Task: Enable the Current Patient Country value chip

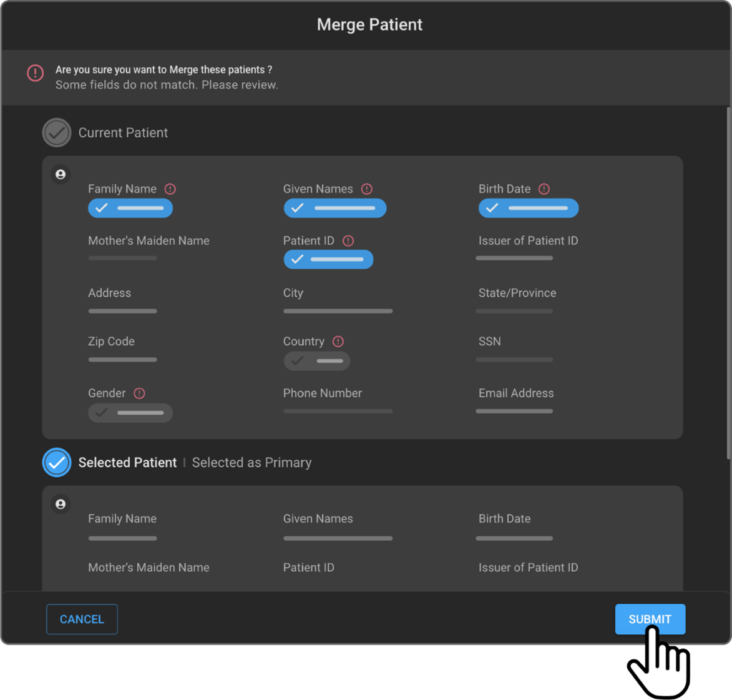Action: pyautogui.click(x=317, y=361)
